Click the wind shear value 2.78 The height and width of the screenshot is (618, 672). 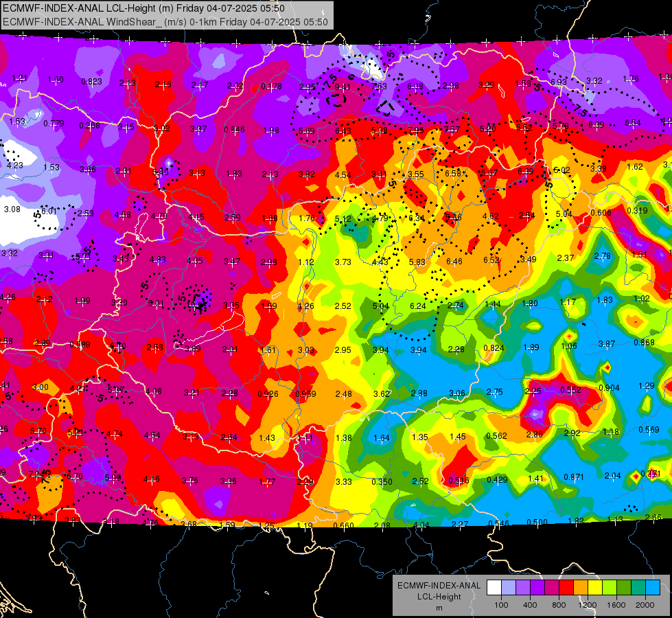[602, 256]
